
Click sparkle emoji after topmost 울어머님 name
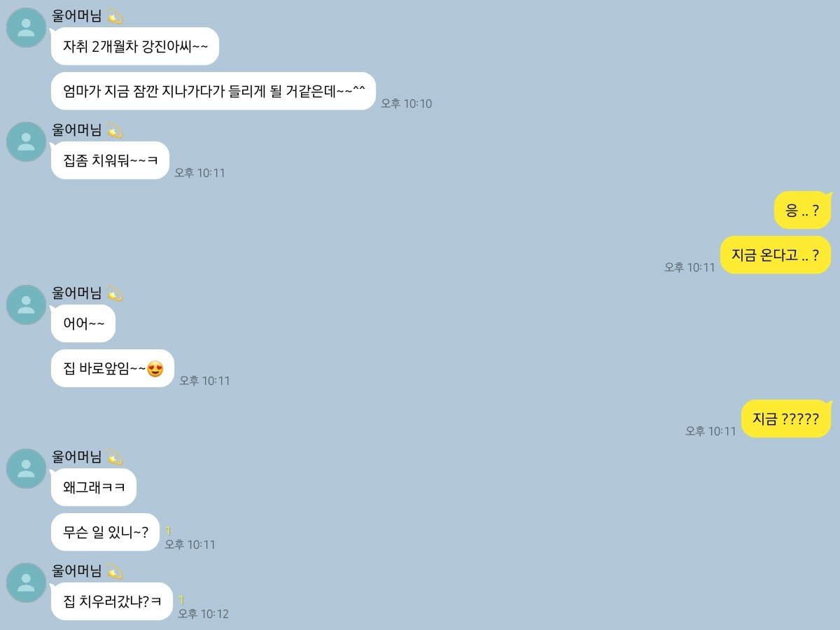pyautogui.click(x=115, y=17)
